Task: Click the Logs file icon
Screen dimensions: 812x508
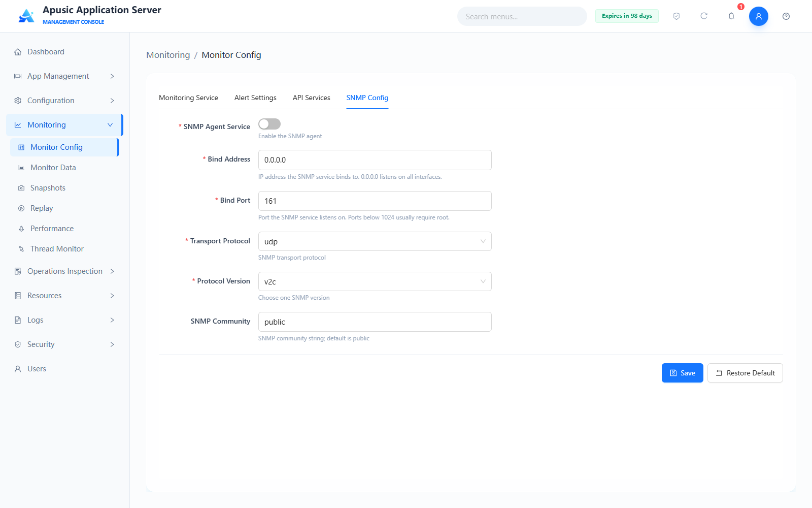Action: click(18, 320)
